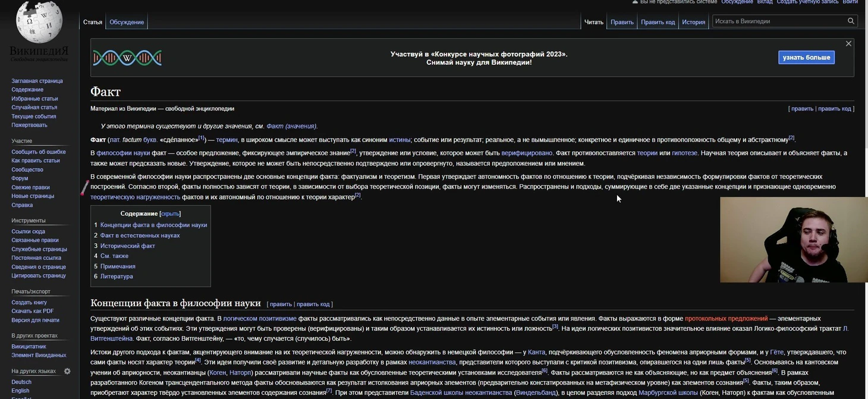
Task: Follow the протокольных предложений red link
Action: (726, 319)
